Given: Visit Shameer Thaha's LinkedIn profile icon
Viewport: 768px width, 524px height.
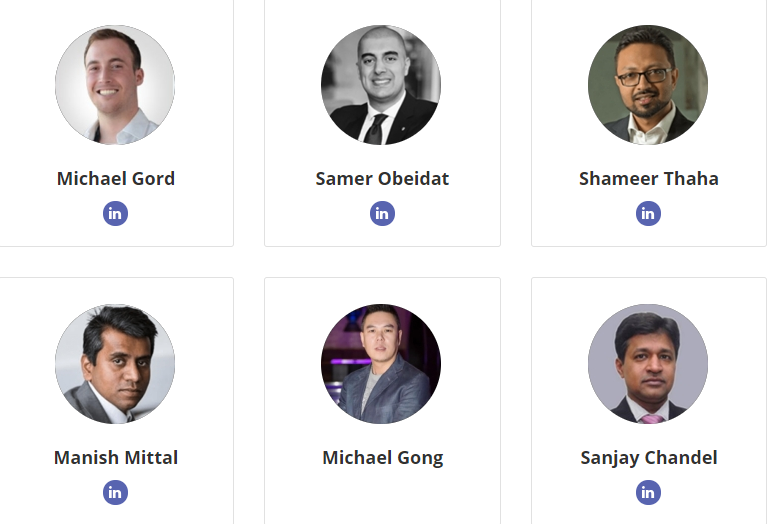Looking at the screenshot, I should (x=648, y=213).
